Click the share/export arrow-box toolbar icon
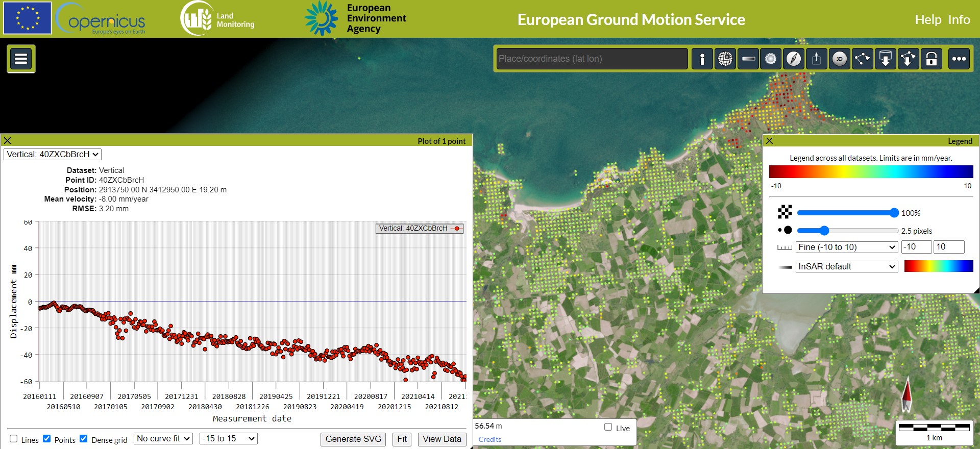This screenshot has height=449, width=980. [x=817, y=59]
